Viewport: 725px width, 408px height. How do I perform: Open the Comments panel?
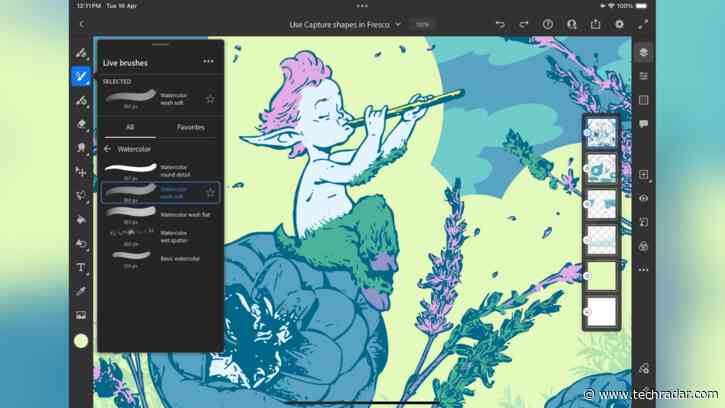coord(644,124)
